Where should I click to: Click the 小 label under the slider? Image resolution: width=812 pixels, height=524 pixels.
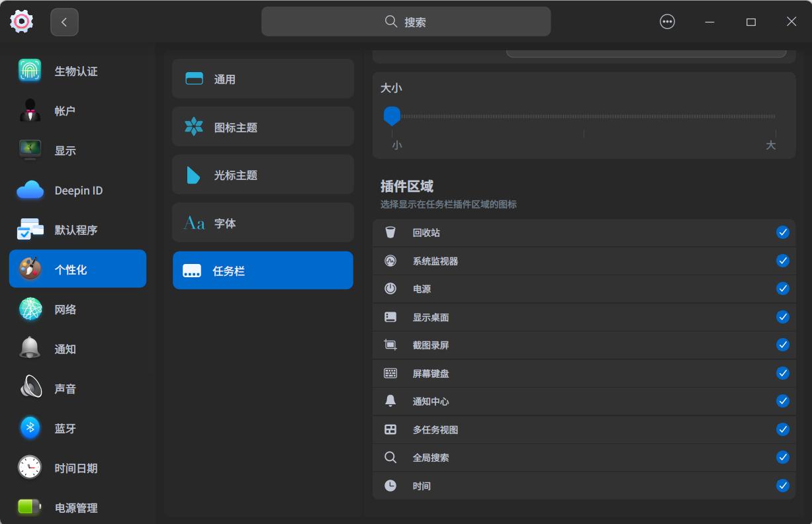(x=396, y=145)
